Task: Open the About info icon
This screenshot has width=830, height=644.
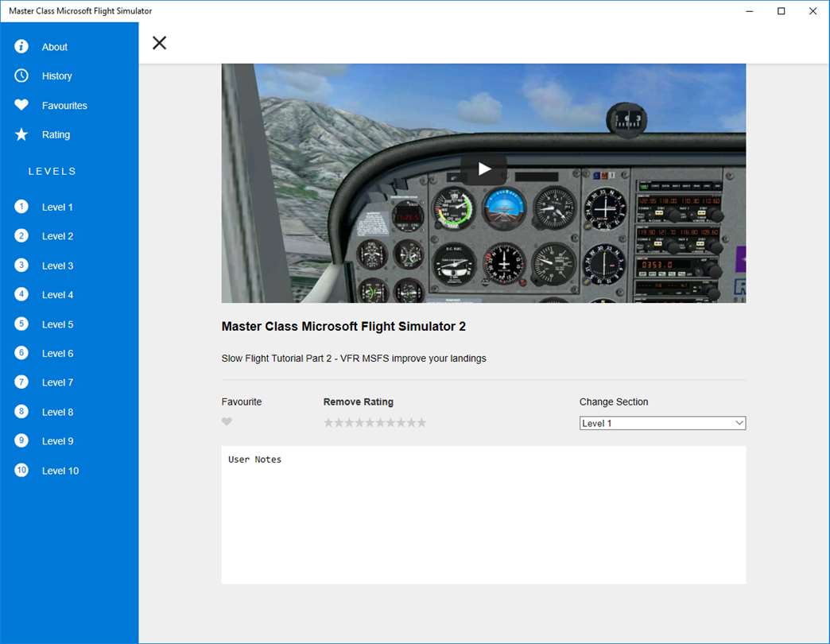Action: 21,47
